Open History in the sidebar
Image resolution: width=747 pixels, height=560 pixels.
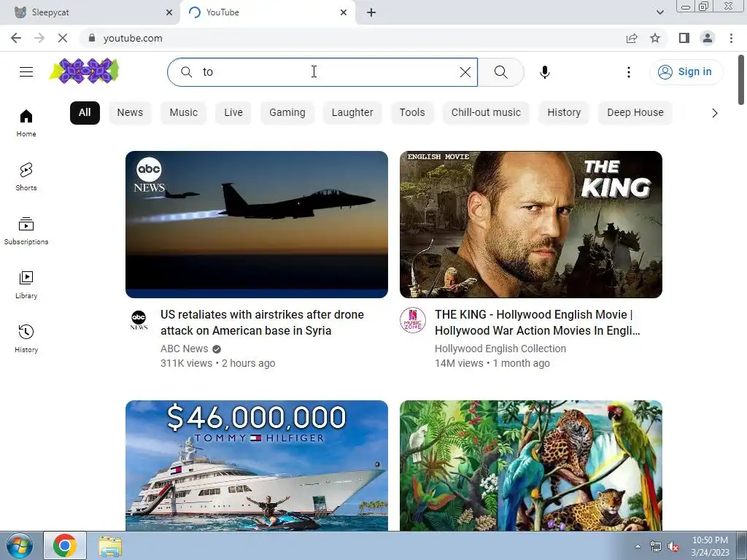26,338
